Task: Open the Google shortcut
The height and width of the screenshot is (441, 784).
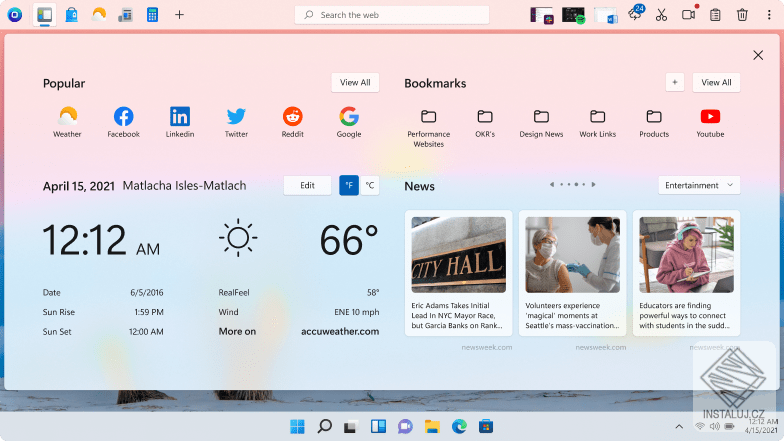Action: 349,122
